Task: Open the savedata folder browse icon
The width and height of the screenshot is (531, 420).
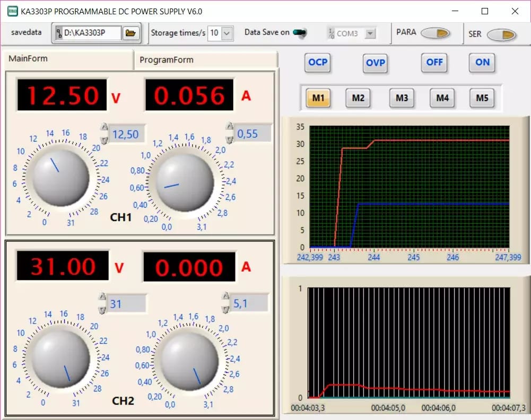Action: click(130, 33)
